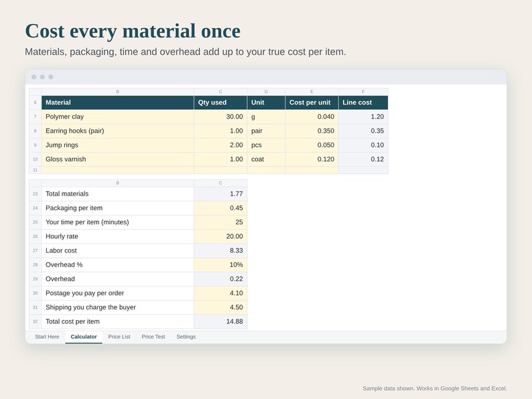Select row 10 header number
532x399 pixels.
click(36, 159)
